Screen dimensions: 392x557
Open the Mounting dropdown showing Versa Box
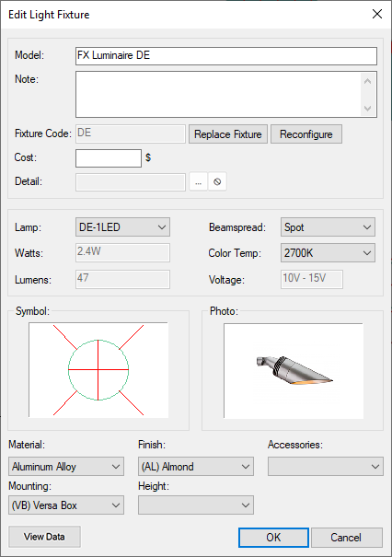click(x=66, y=505)
